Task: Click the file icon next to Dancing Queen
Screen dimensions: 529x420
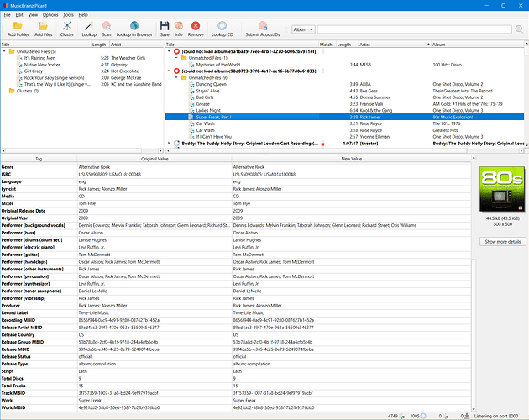Action: tap(191, 84)
